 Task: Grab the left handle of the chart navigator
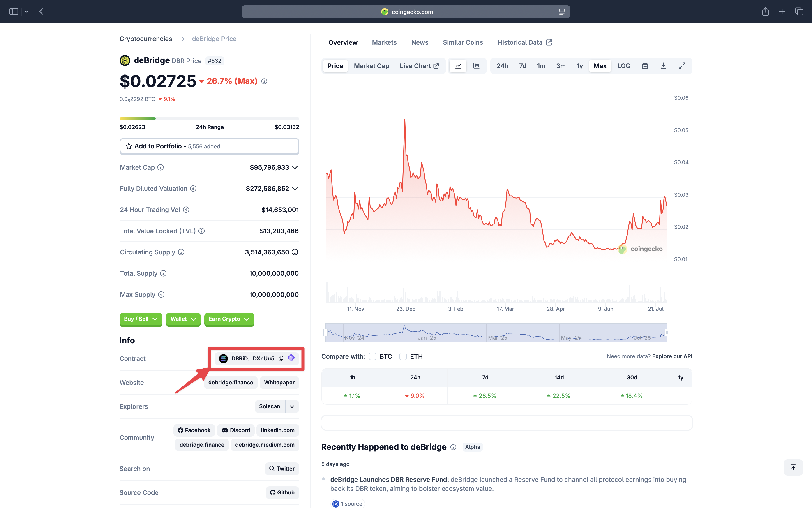click(x=325, y=333)
